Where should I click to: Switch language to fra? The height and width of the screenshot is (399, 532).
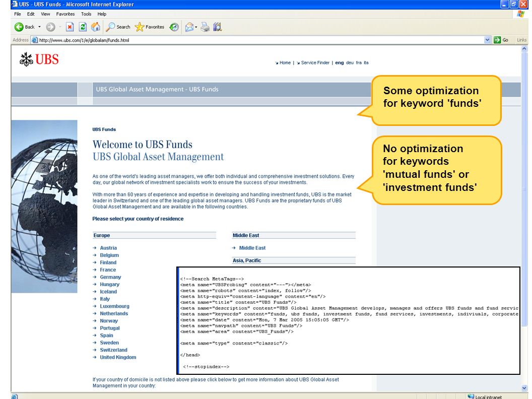[x=359, y=63]
